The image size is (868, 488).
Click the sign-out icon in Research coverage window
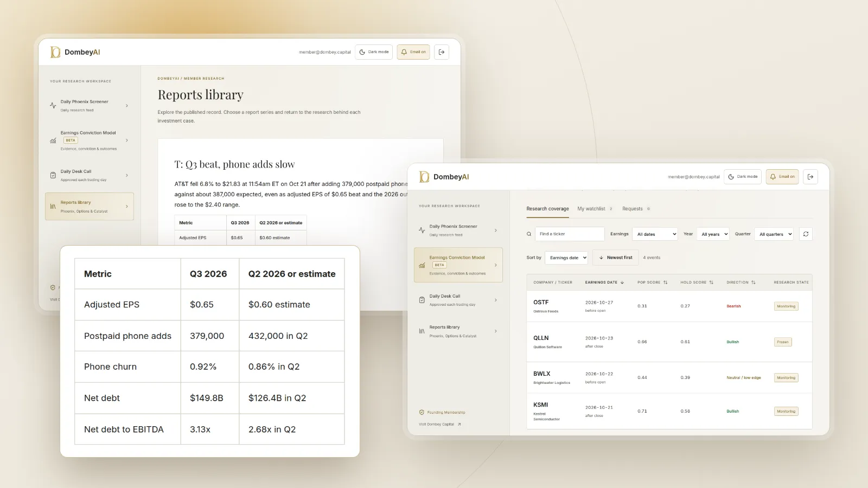point(810,177)
